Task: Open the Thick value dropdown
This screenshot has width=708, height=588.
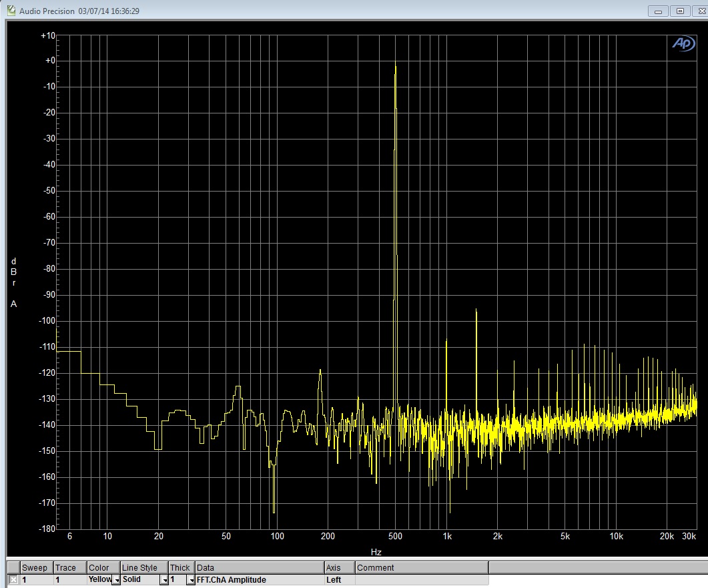Action: 191,580
